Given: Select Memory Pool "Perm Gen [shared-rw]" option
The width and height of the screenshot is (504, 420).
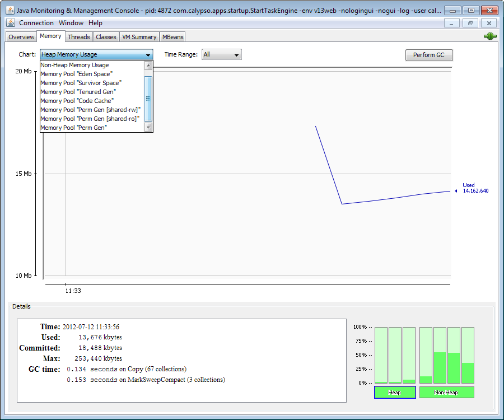Looking at the screenshot, I should (x=92, y=110).
